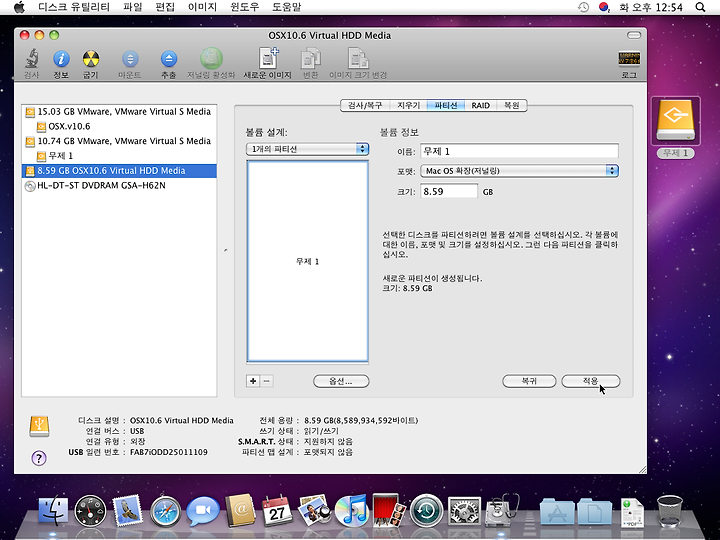Open the Korean input flag menu

(604, 7)
